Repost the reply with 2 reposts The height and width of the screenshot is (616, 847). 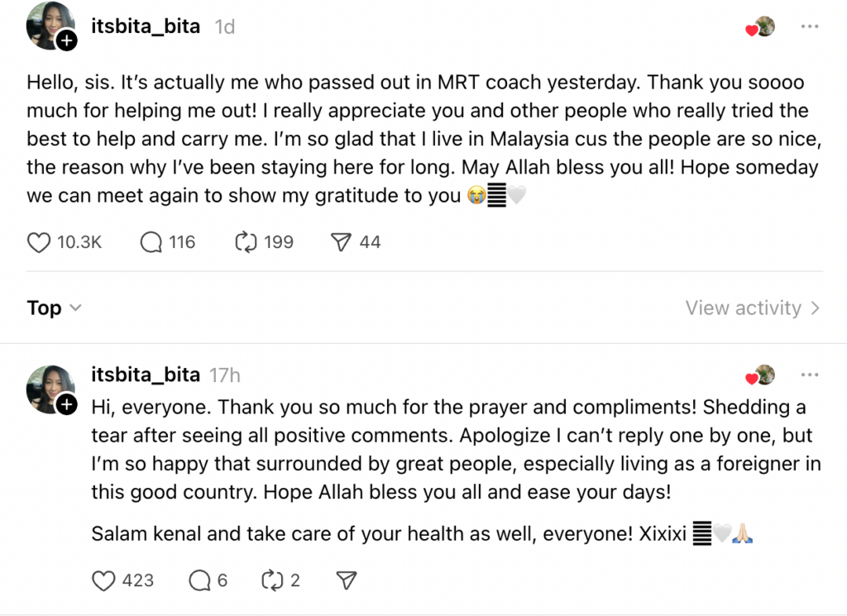tap(271, 580)
